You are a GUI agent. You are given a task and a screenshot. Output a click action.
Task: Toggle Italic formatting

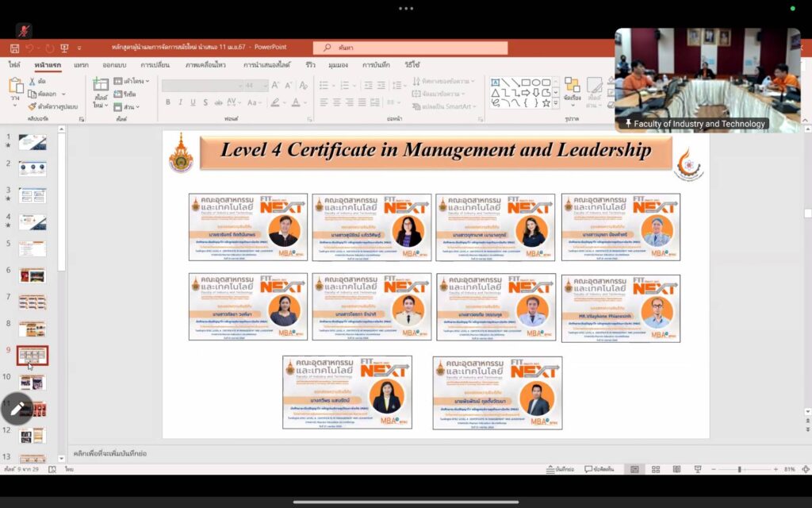click(180, 102)
